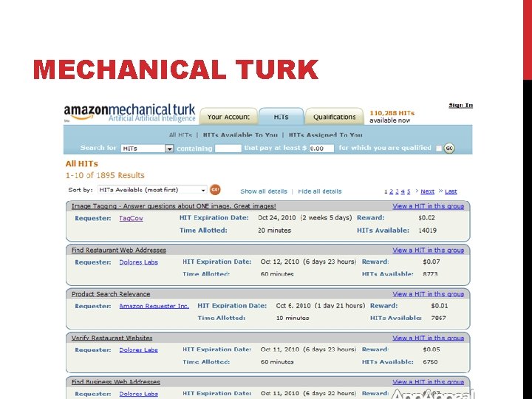The width and height of the screenshot is (532, 399).
Task: Click the '1-10 of 1895 Results' text
Action: click(105, 175)
